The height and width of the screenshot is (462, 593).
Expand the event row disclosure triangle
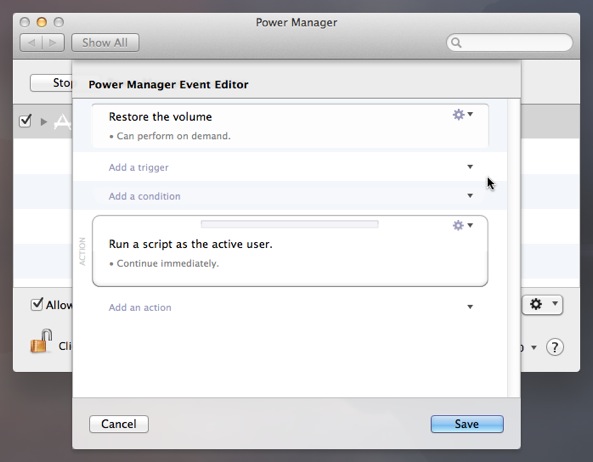click(44, 122)
